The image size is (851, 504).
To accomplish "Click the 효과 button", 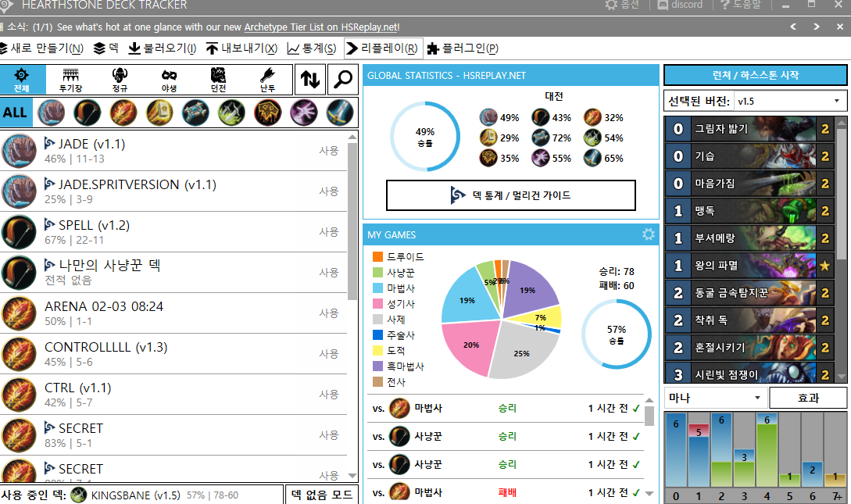I will (808, 398).
